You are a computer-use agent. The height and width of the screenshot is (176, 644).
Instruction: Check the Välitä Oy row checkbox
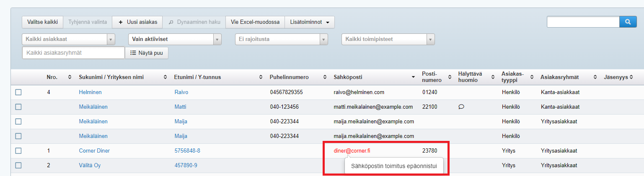click(x=18, y=166)
